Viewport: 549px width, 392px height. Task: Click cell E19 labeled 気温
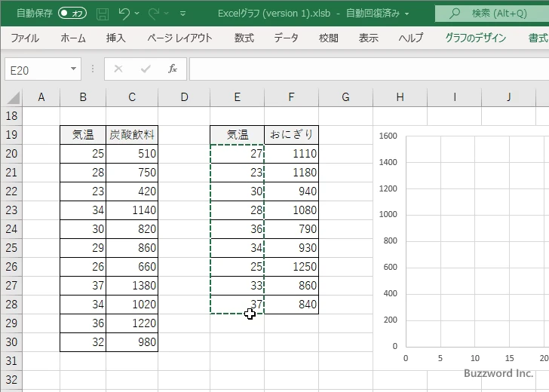tap(237, 135)
